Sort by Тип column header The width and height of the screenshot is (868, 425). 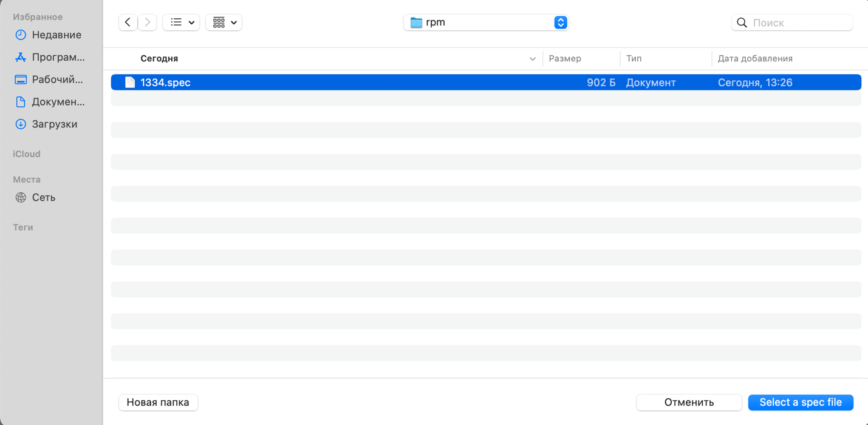(634, 59)
